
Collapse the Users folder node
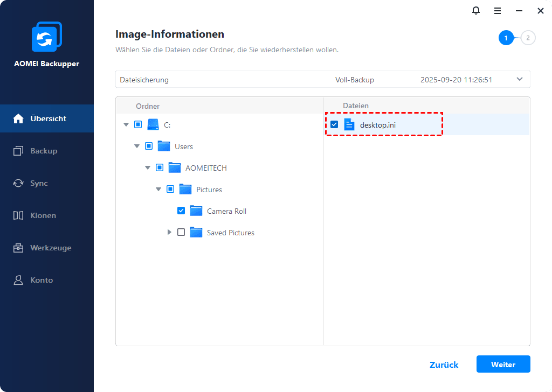pyautogui.click(x=137, y=146)
